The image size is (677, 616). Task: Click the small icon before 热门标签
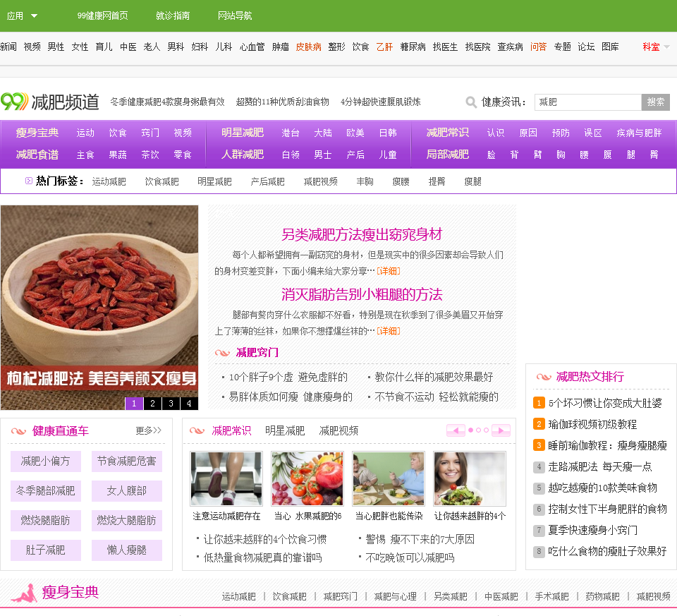coord(28,181)
